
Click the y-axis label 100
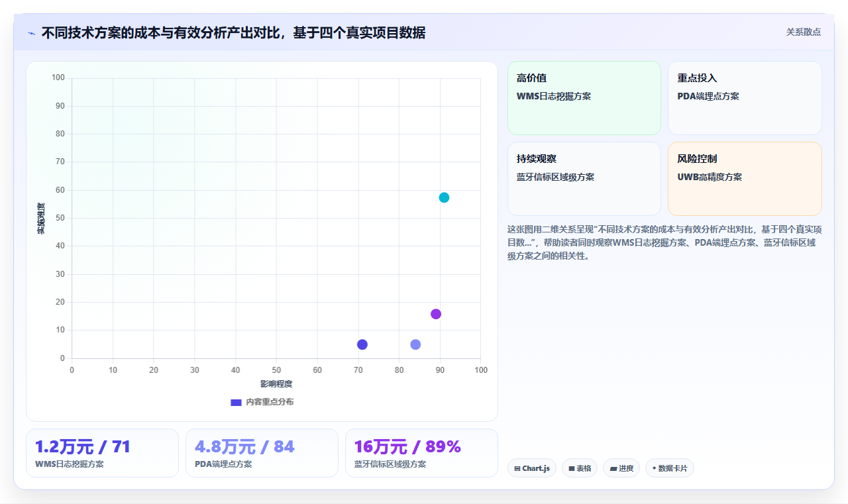pos(58,77)
